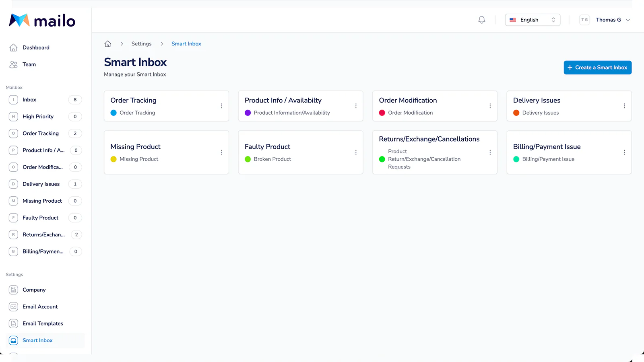Open the English language dropdown
This screenshot has width=644, height=362.
[533, 20]
